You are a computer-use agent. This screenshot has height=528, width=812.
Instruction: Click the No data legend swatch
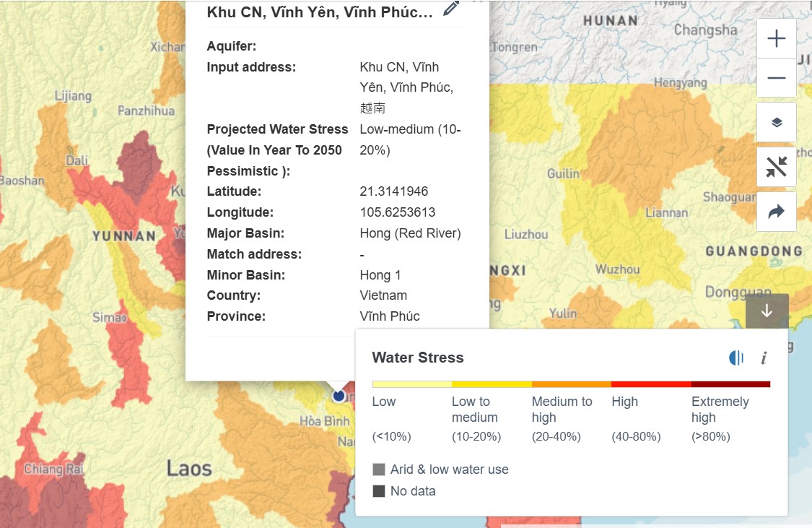coord(379,490)
